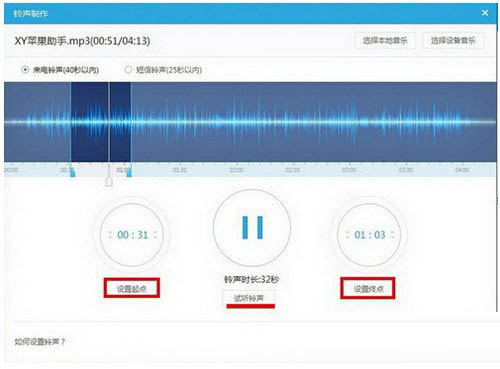Click the 01:03 end time display
Image resolution: width=500 pixels, height=369 pixels.
tap(370, 235)
